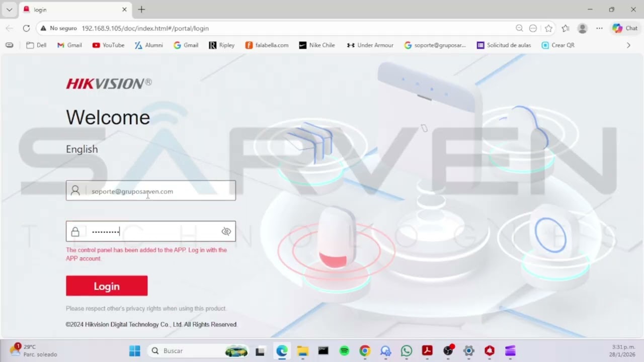Viewport: 644px width, 362px height.
Task: Add page to favorites with the star icon
Action: click(548, 28)
